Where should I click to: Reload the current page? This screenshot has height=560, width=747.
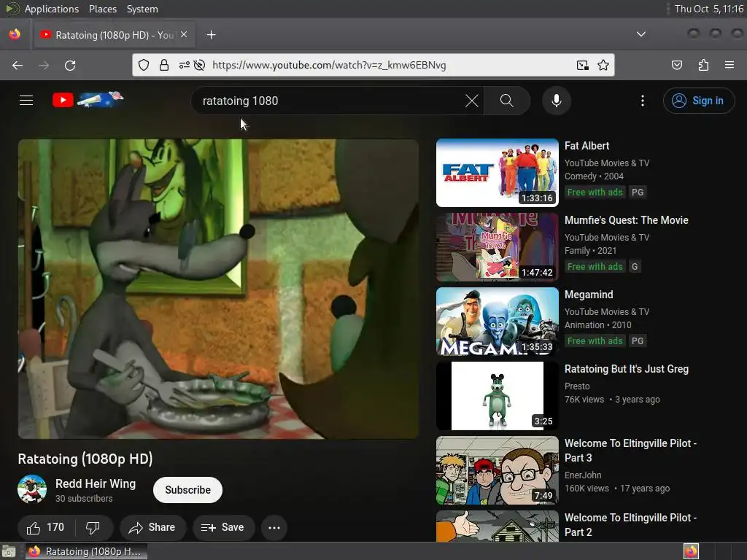click(70, 65)
